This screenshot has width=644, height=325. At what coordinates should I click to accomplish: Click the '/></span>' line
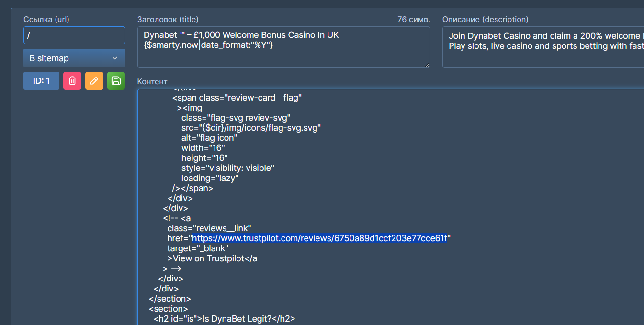[192, 188]
